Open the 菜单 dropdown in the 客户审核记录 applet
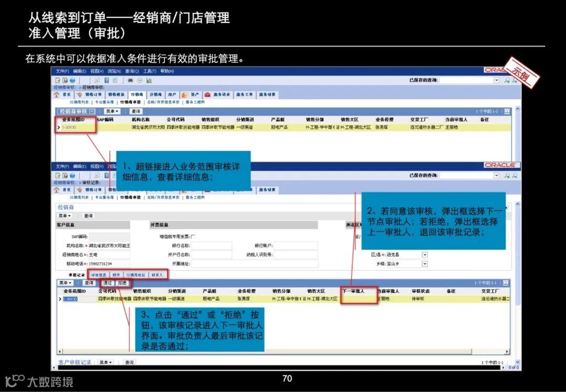The width and height of the screenshot is (566, 392). pyautogui.click(x=106, y=363)
